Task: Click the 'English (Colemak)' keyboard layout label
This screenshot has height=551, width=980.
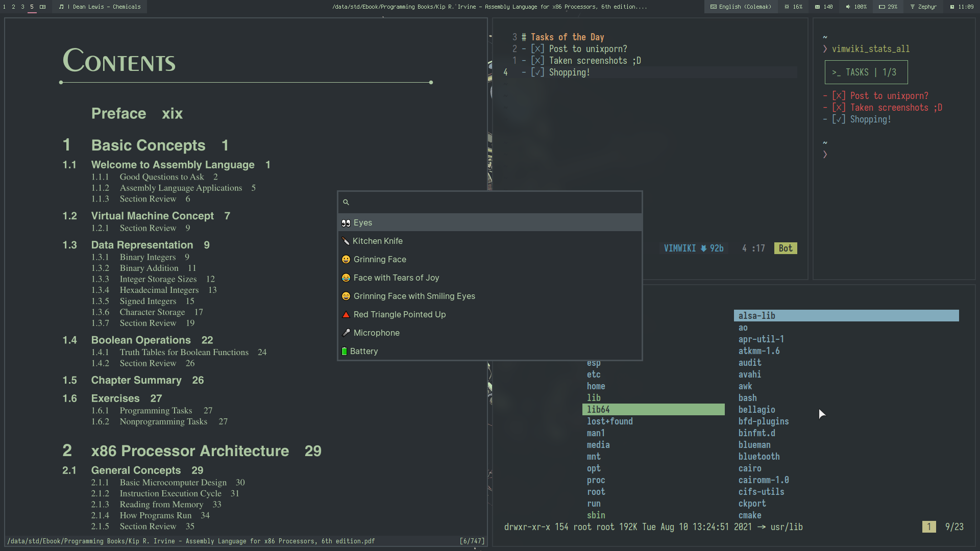Action: tap(745, 7)
